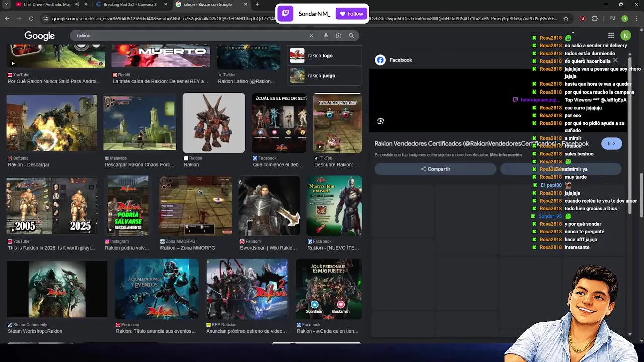Open the 2005 vs 2025 YouTube thumbnail
The height and width of the screenshot is (362, 644).
click(x=51, y=205)
